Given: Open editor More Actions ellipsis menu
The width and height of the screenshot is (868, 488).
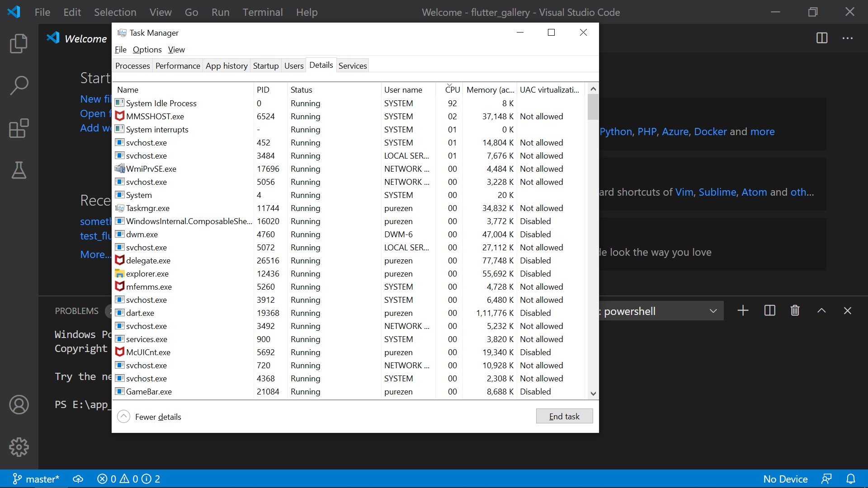Looking at the screenshot, I should click(x=847, y=38).
